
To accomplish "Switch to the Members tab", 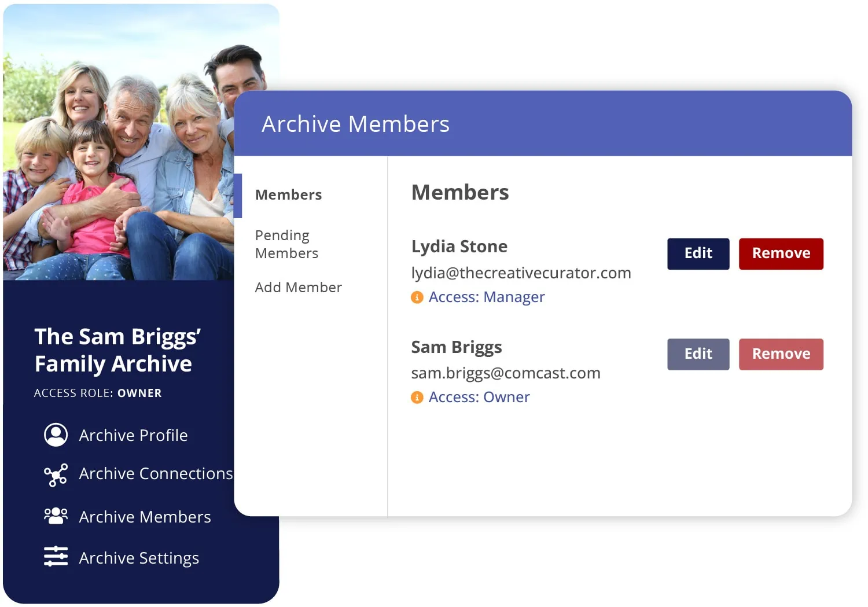I will click(x=288, y=195).
